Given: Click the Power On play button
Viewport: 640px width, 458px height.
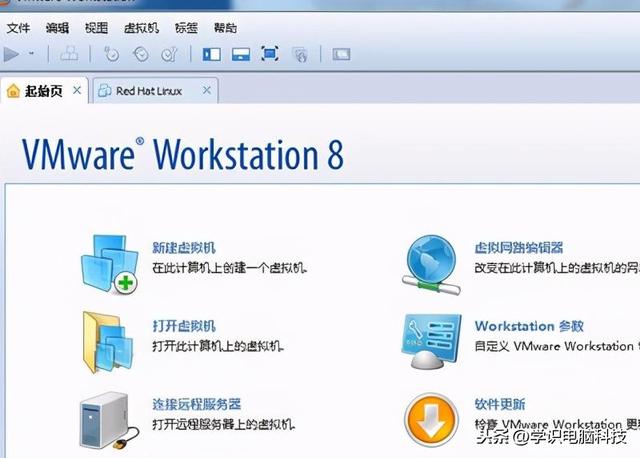Looking at the screenshot, I should (x=11, y=54).
